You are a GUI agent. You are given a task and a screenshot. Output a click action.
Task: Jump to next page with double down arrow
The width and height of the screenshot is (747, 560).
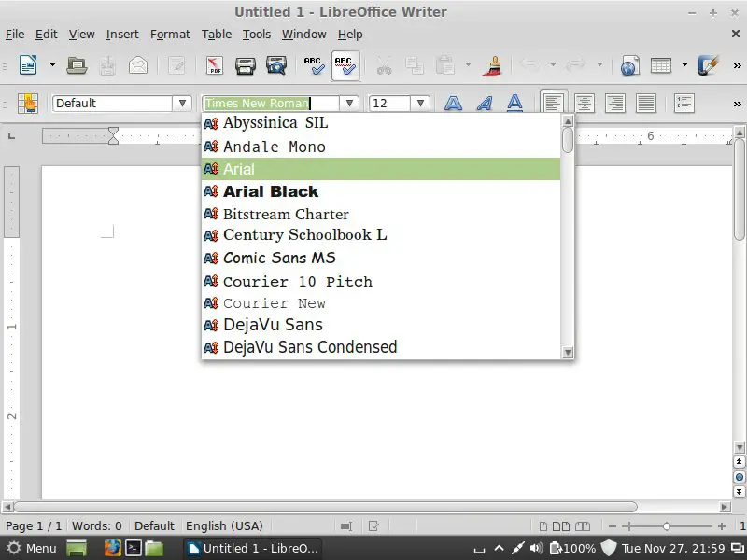click(x=740, y=492)
